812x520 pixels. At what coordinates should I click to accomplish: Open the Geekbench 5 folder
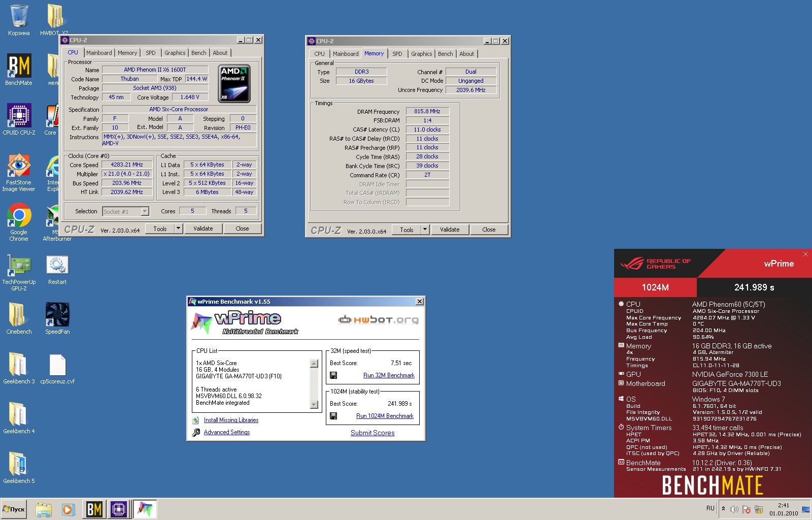(x=19, y=468)
